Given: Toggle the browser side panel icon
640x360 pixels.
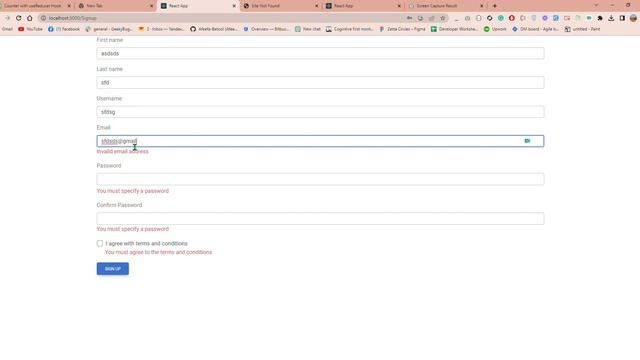Looking at the screenshot, I should pos(622,18).
